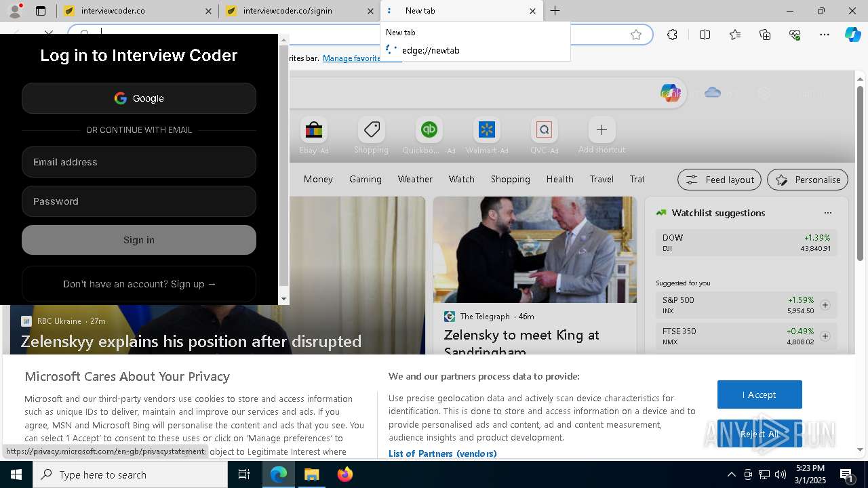Click the I Accept cookies button
868x488 pixels.
click(759, 394)
